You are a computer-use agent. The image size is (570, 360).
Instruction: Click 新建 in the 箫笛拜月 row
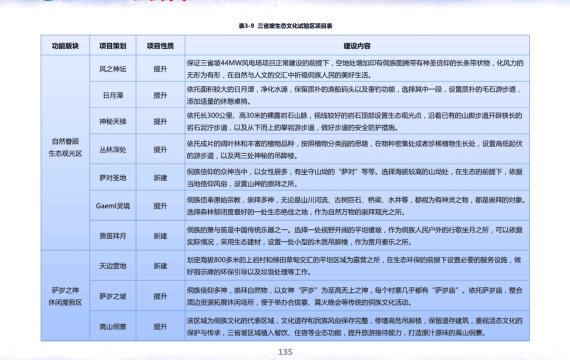click(160, 236)
